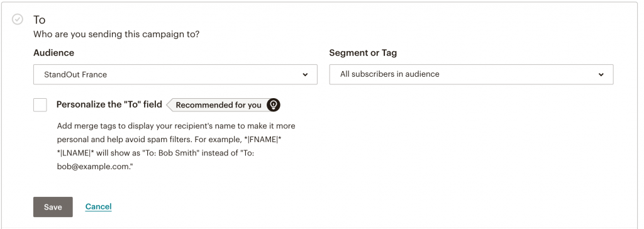The width and height of the screenshot is (644, 229).
Task: Click the checkmark circle beside To
Action: (x=17, y=20)
